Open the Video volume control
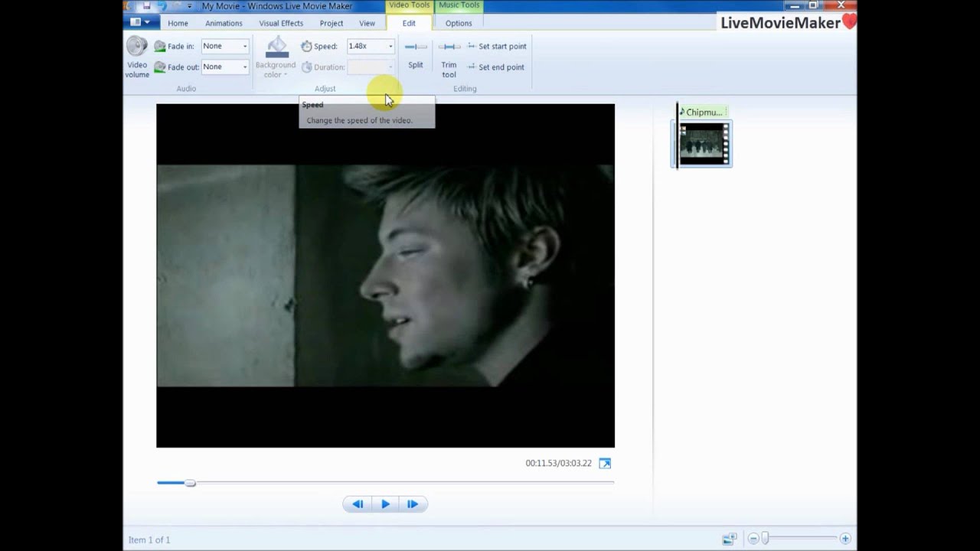The width and height of the screenshot is (980, 551). (x=137, y=57)
